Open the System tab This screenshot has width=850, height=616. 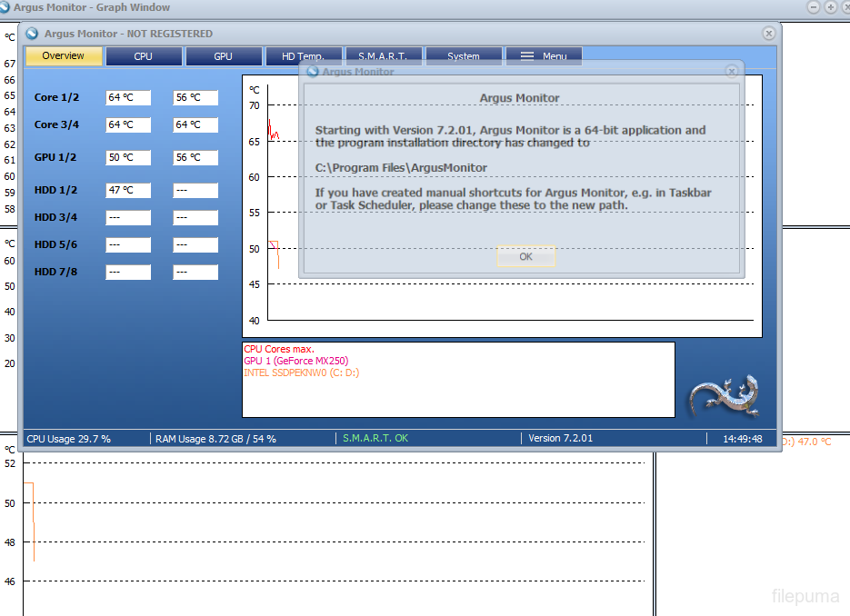[x=464, y=56]
